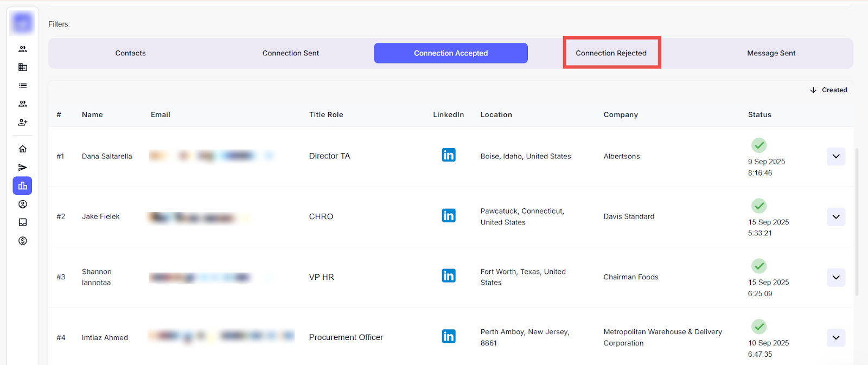This screenshot has height=365, width=868.
Task: Select the Message Sent filter tab
Action: click(x=771, y=53)
